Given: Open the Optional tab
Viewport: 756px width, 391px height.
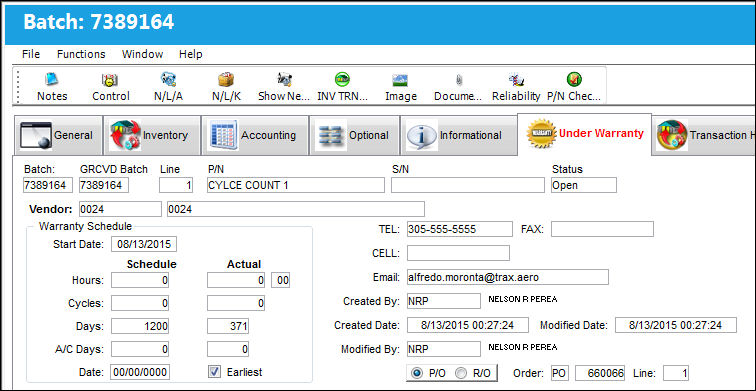Looking at the screenshot, I should (354, 135).
